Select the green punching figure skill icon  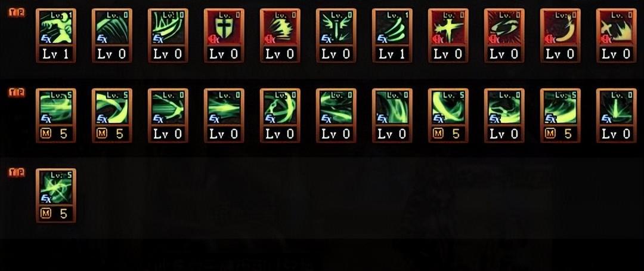pos(56,36)
